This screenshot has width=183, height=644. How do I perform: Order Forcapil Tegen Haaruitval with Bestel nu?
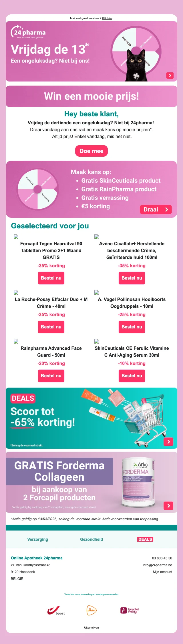coord(51,278)
